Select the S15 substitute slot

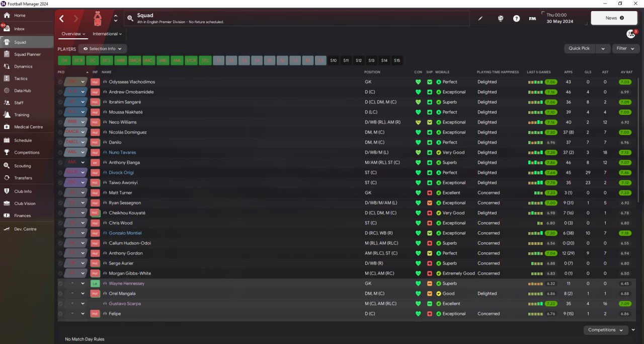(x=397, y=60)
